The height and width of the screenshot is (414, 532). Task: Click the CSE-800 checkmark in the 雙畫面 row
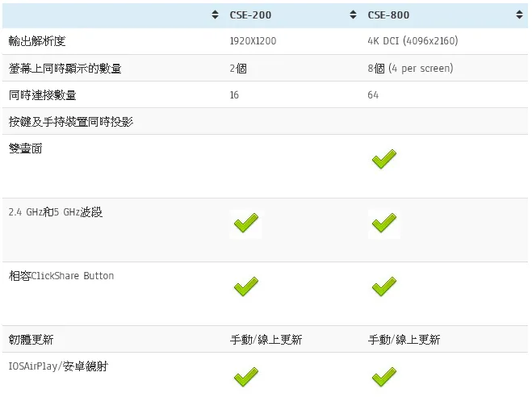[x=384, y=159]
